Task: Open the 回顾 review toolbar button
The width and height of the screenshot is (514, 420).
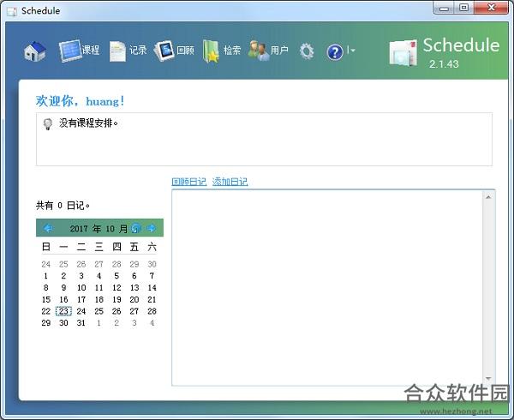Action: click(x=174, y=51)
